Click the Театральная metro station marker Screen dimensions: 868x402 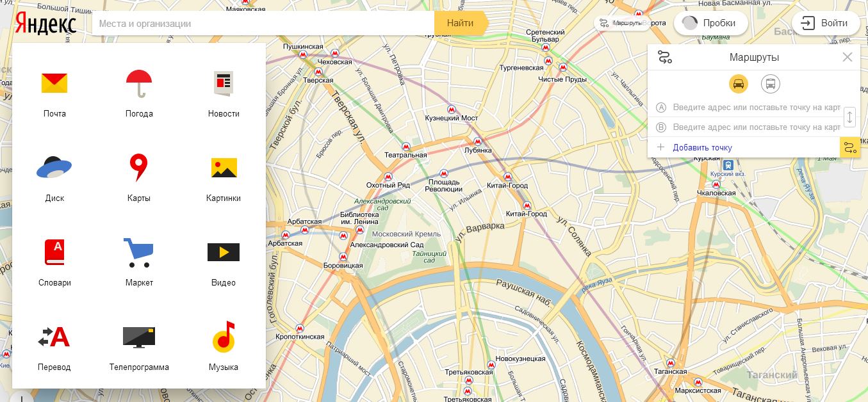(x=405, y=147)
